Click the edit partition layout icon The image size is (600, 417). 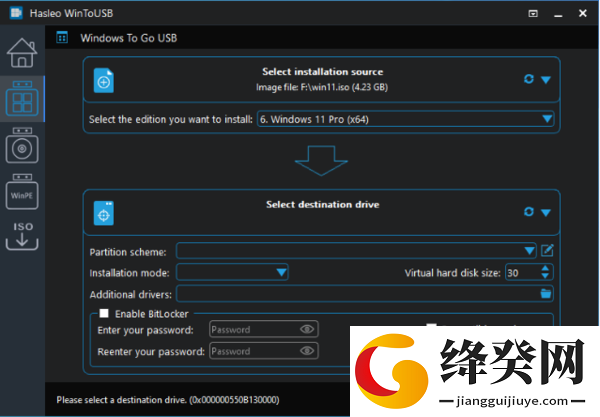tap(547, 251)
